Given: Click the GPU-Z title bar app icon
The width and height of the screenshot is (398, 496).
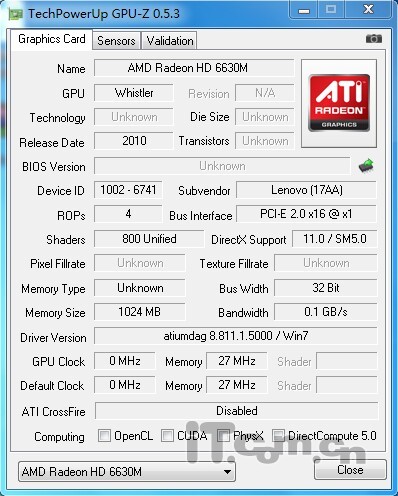Looking at the screenshot, I should (16, 14).
